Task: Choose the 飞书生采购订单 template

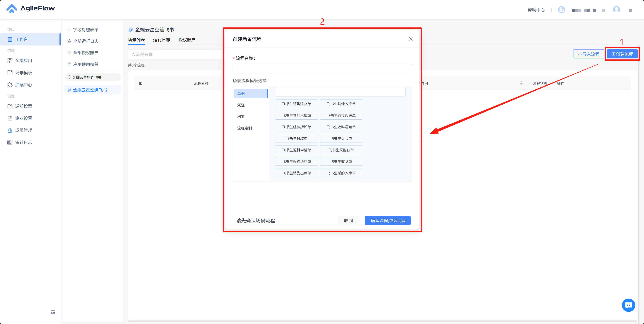Action: coord(341,150)
